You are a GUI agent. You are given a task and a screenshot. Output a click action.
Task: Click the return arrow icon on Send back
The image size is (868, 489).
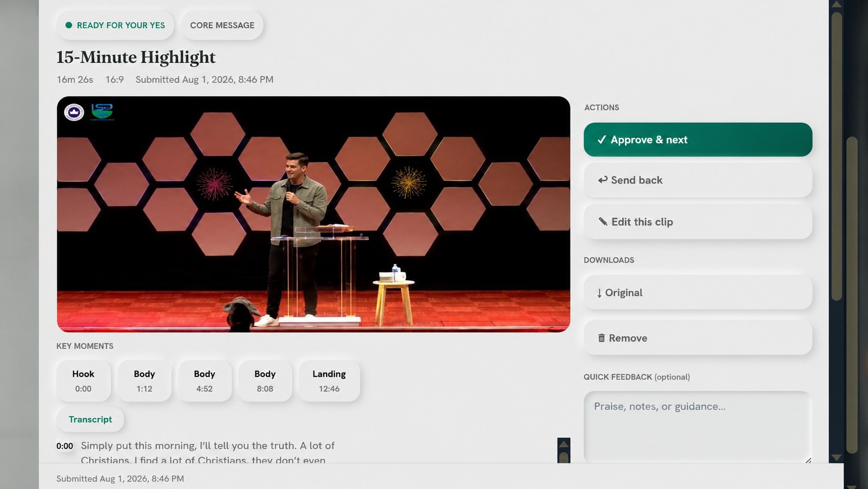(602, 180)
